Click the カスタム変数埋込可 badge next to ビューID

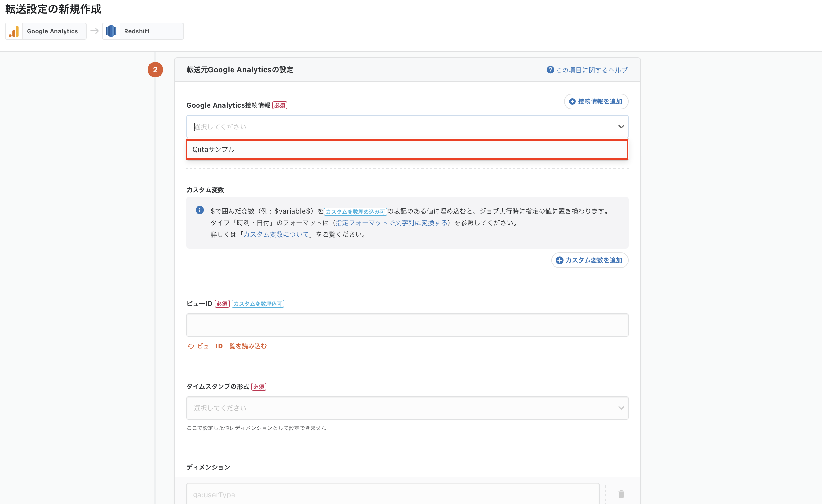click(257, 304)
